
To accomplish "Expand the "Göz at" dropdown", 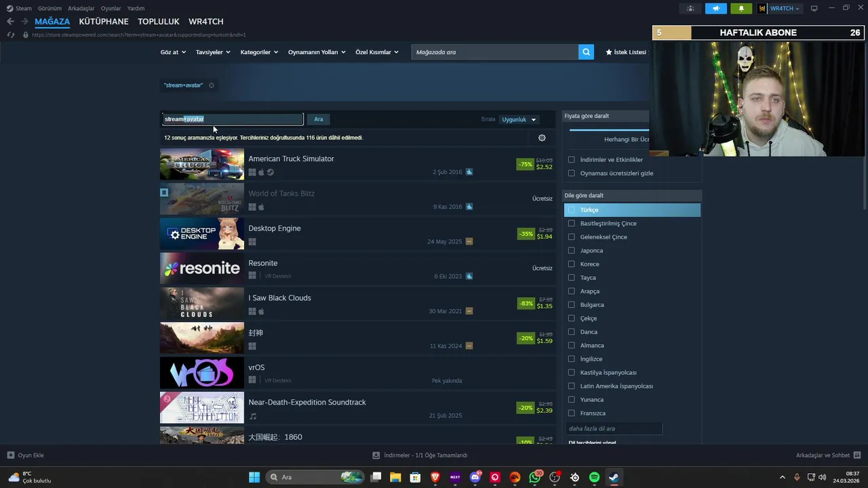I will point(173,52).
